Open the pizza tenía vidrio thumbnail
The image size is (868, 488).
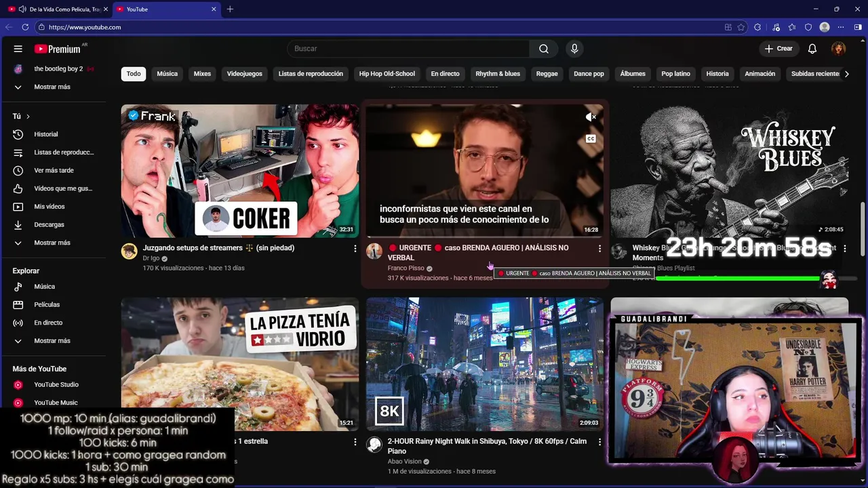tap(240, 364)
